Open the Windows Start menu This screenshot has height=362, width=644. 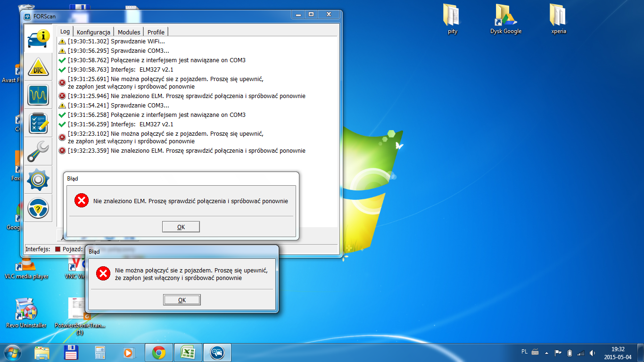(x=12, y=353)
